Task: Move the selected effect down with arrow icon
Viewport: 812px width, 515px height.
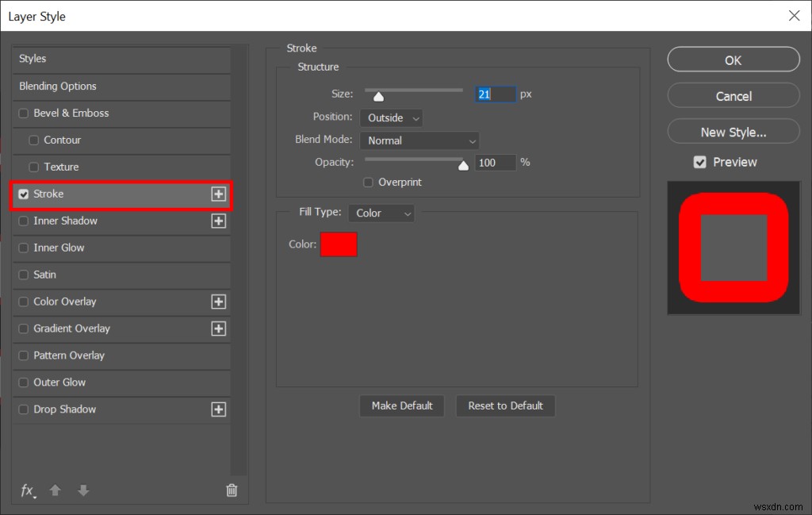Action: tap(82, 490)
